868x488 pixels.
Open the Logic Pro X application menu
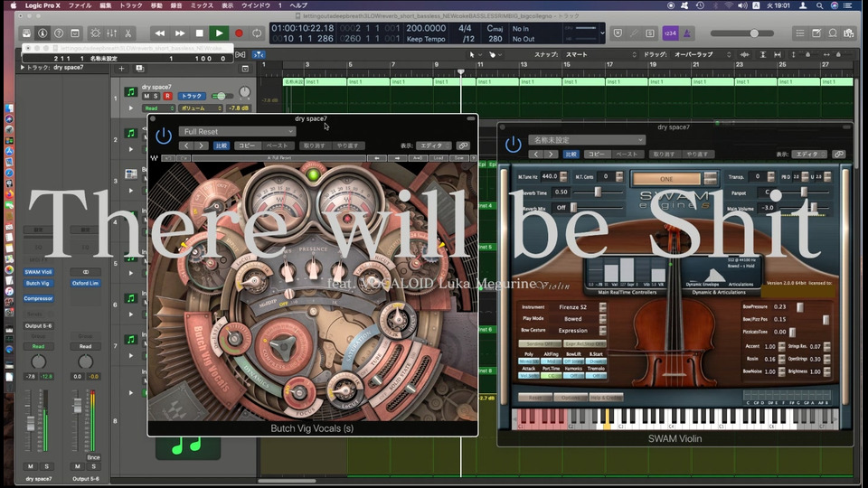pos(42,5)
